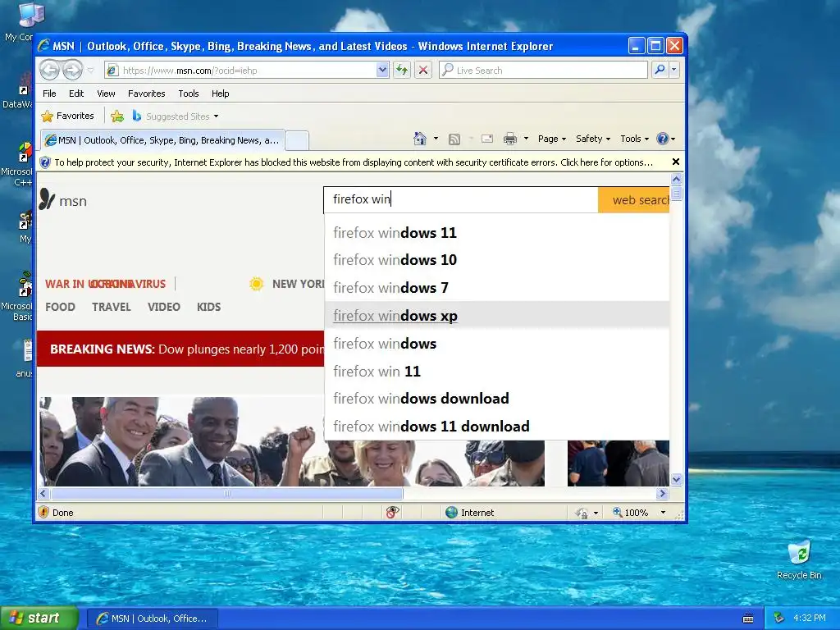Image resolution: width=840 pixels, height=630 pixels.
Task: Select the MSN browser tab
Action: (162, 140)
